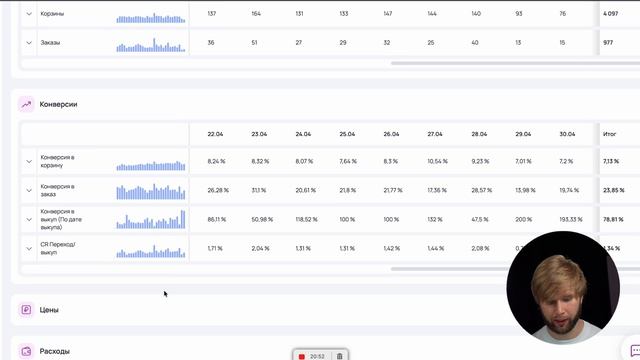Click the Заказы sparkline chart
The height and width of the screenshot is (360, 640).
click(151, 45)
